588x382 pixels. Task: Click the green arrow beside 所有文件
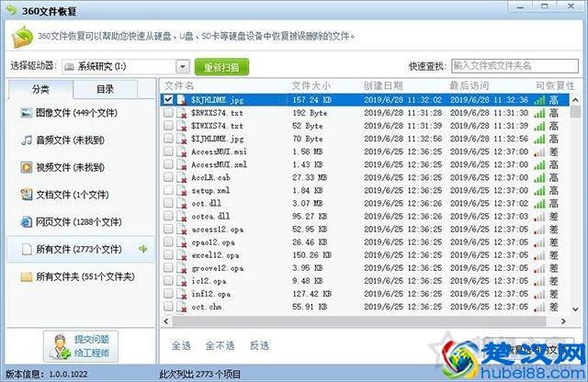coord(143,249)
